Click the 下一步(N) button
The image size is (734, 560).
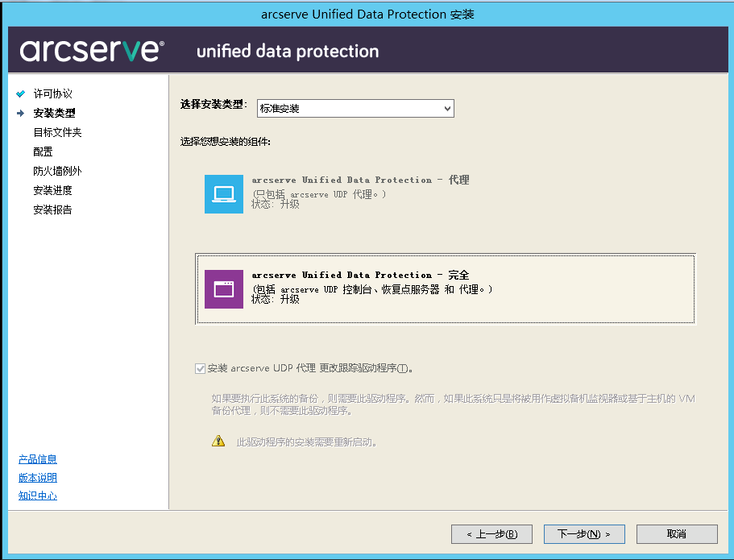(x=584, y=533)
